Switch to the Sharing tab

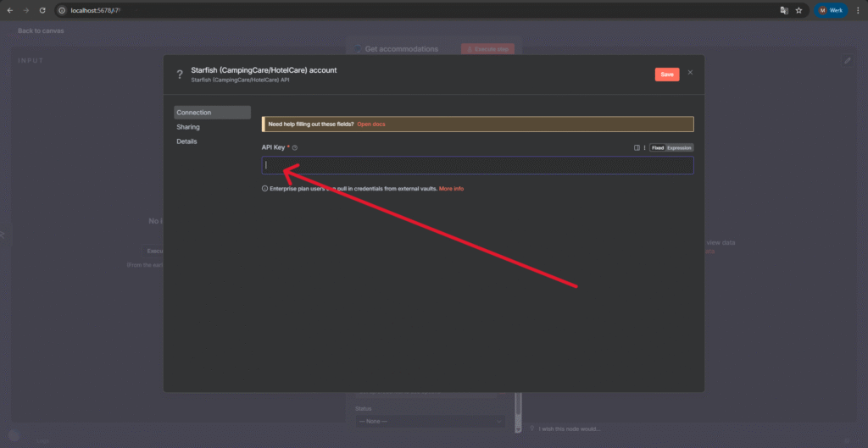pyautogui.click(x=188, y=127)
